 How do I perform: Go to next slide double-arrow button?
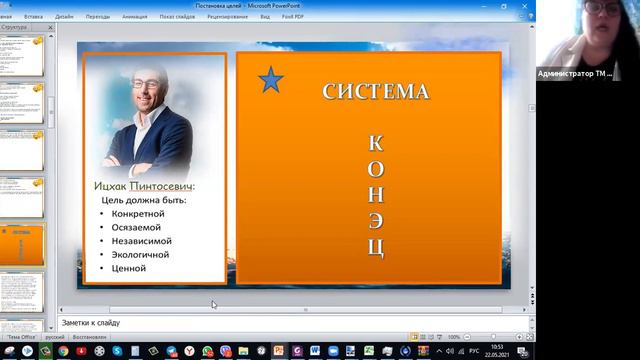click(x=532, y=302)
